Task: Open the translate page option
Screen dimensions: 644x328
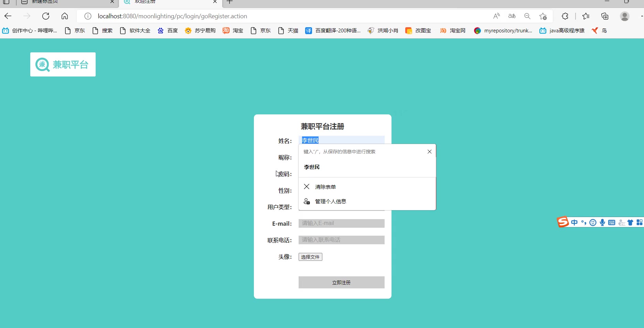Action: [512, 16]
